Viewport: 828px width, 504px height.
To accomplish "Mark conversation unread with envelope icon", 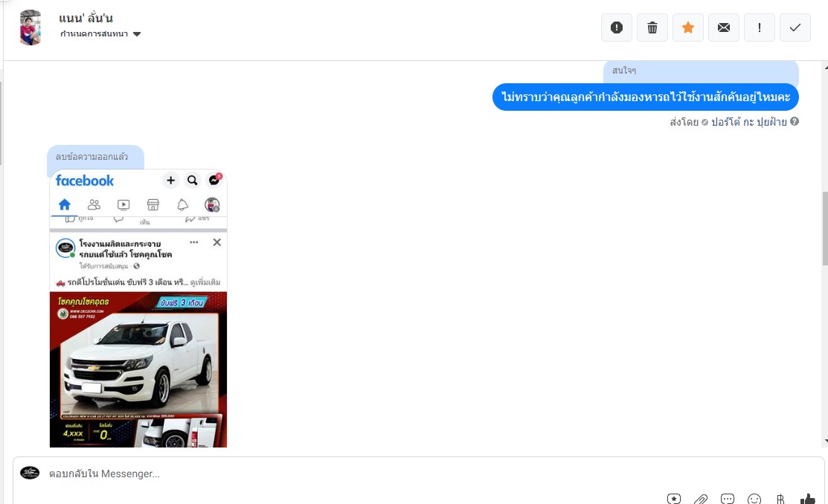I will 723,28.
